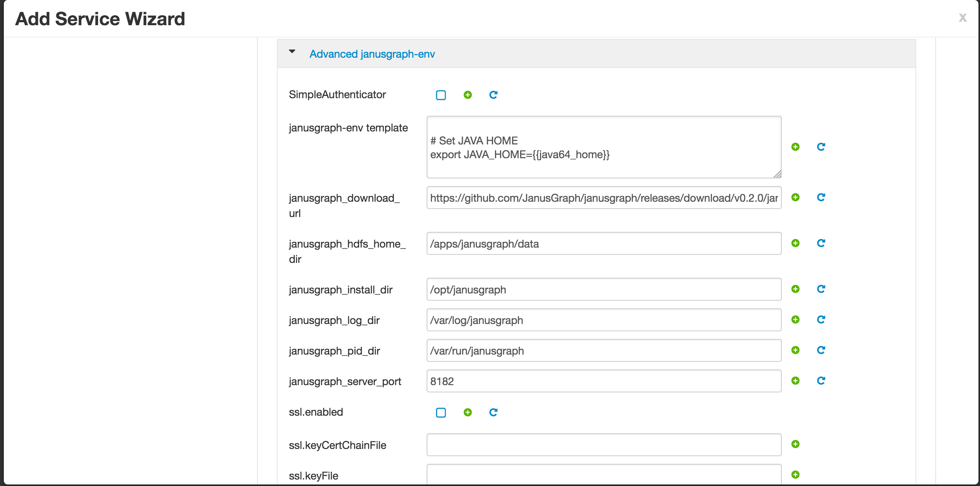980x486 pixels.
Task: Click the janusgraph_install_dir label
Action: click(341, 290)
